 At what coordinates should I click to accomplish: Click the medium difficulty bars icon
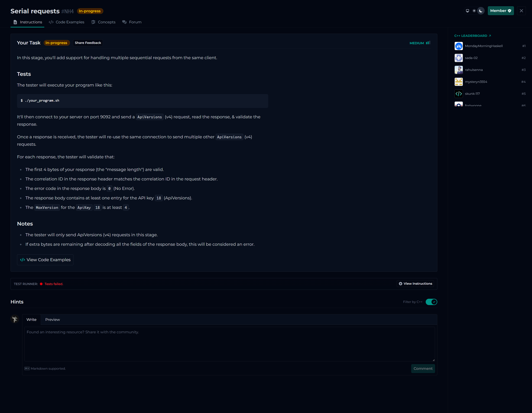pos(428,43)
